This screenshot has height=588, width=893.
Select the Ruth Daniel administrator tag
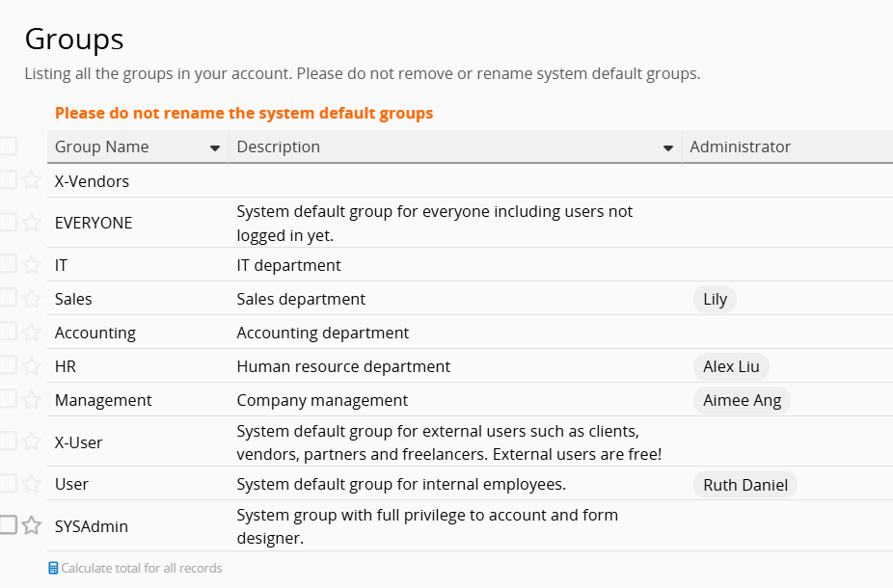click(x=744, y=485)
